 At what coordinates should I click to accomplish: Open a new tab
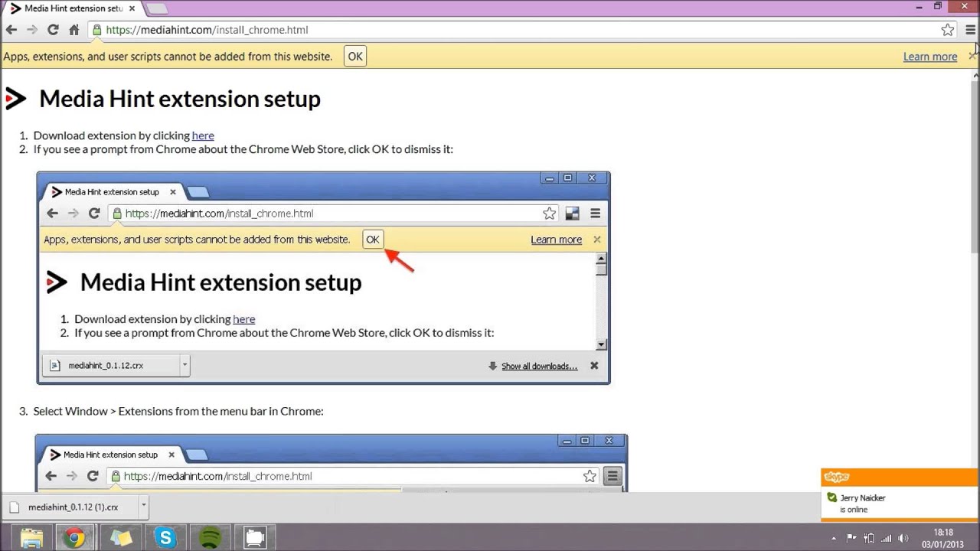(x=156, y=8)
